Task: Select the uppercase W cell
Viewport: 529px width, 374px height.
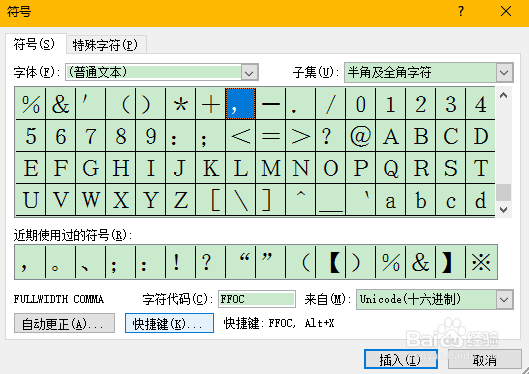Action: 90,200
